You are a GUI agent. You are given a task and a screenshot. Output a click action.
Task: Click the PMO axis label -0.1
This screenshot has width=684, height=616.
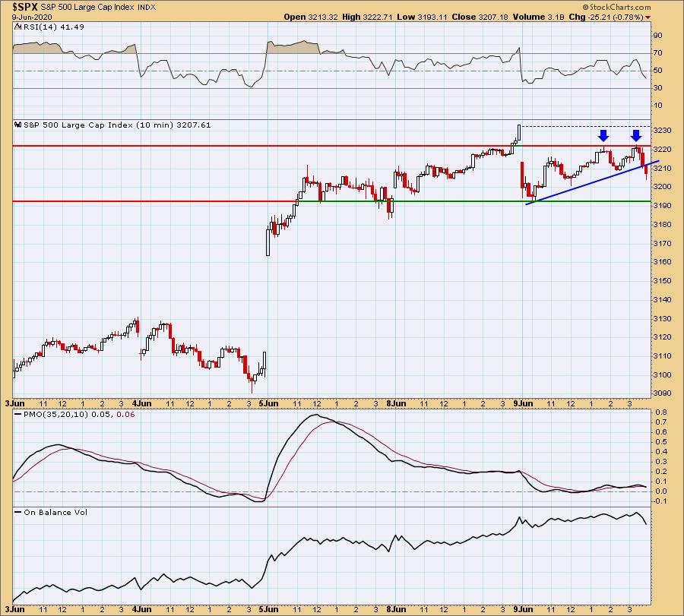pos(659,501)
